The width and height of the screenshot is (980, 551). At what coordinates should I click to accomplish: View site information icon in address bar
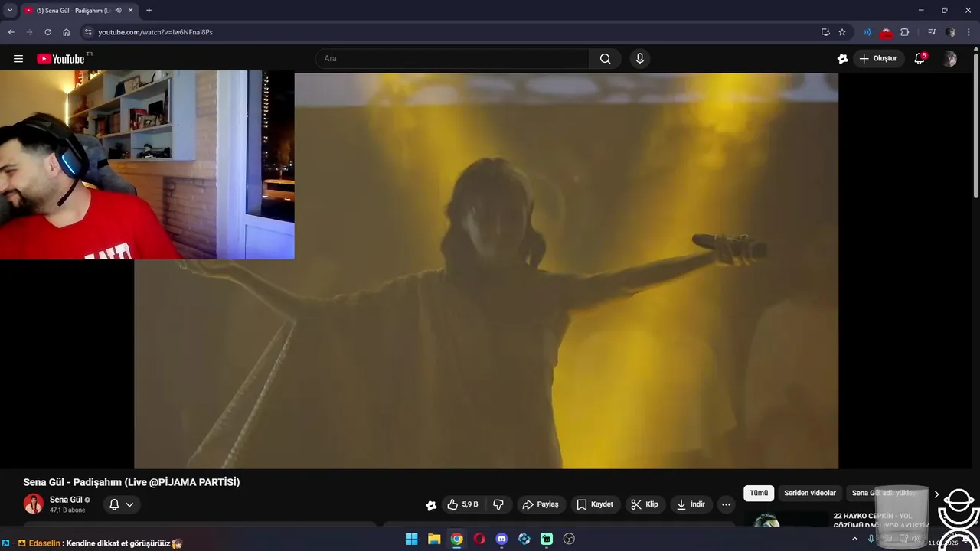[x=88, y=32]
